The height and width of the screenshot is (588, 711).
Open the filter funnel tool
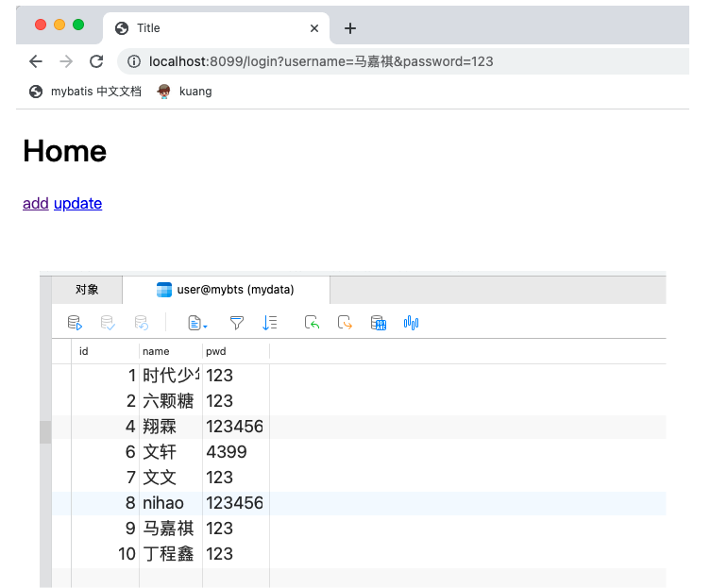237,323
